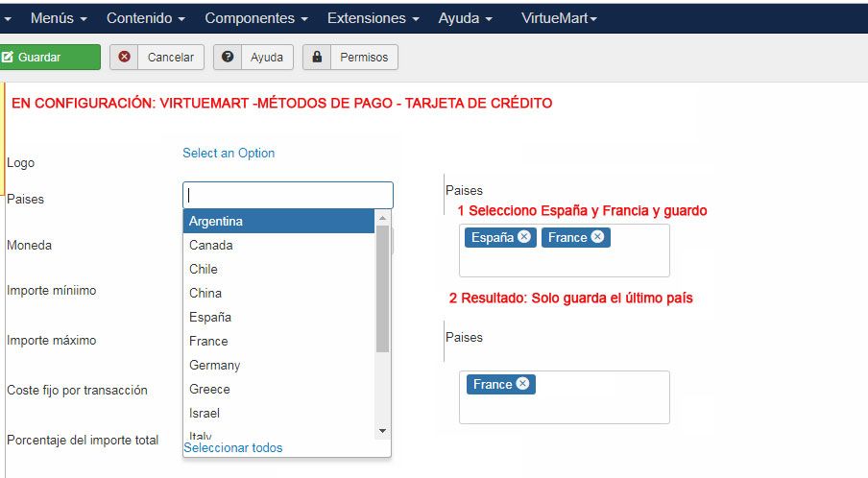Click Porcentaje del importe total label

pos(83,441)
